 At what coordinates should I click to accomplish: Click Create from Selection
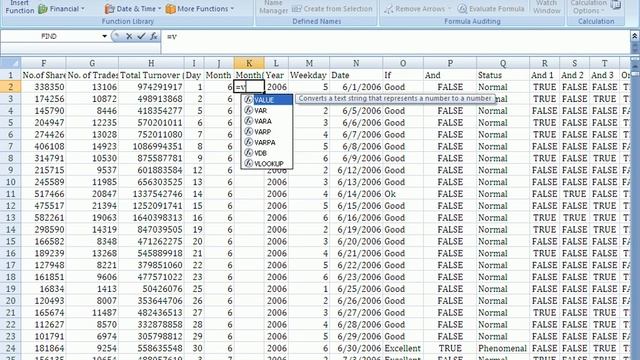[x=332, y=9]
